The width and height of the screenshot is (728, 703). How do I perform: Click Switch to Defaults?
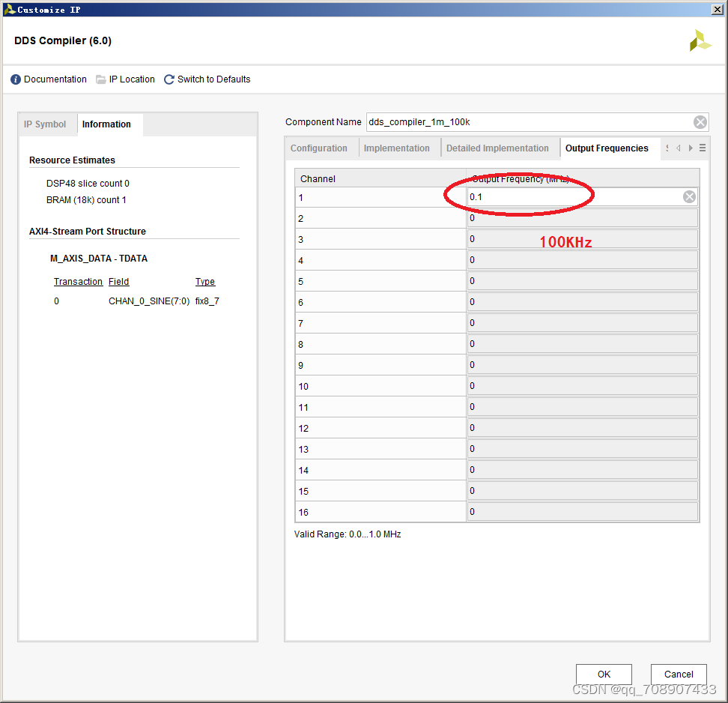(214, 79)
